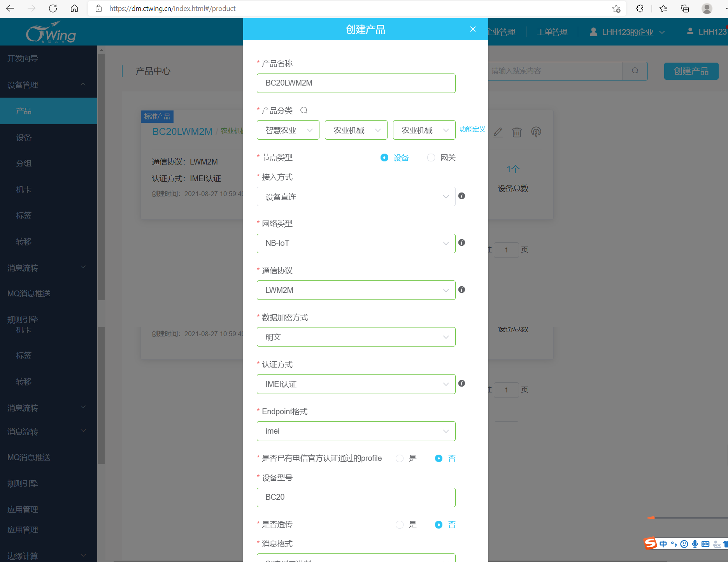Click the search icon beside 产品分类
Image resolution: width=728 pixels, height=562 pixels.
click(x=304, y=110)
